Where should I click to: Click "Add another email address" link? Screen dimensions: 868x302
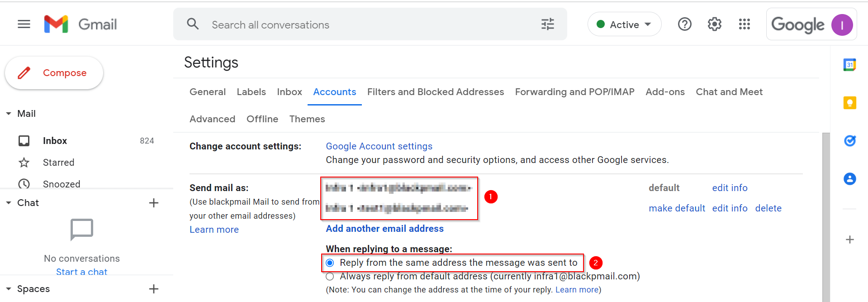click(x=384, y=229)
